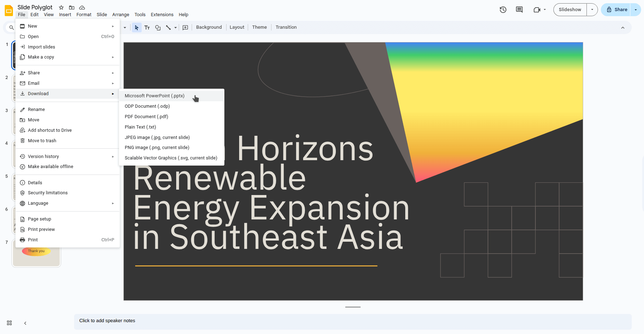Star the Slide Polyglot presentation
This screenshot has height=334, width=644.
coord(61,8)
